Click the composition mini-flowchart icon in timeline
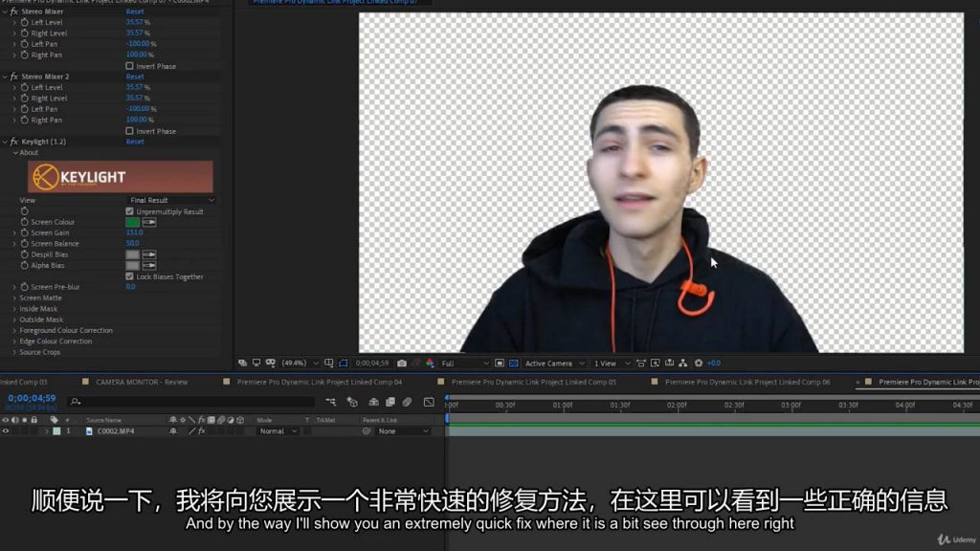 pyautogui.click(x=330, y=403)
